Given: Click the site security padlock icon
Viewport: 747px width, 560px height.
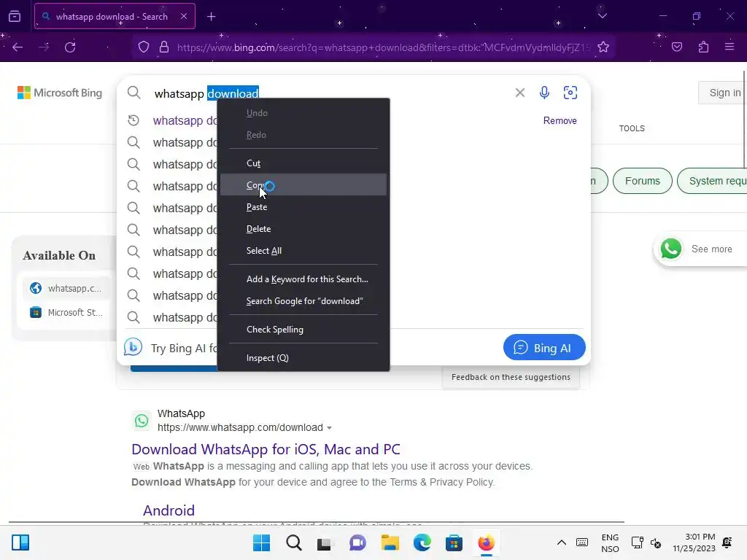Looking at the screenshot, I should (x=164, y=47).
